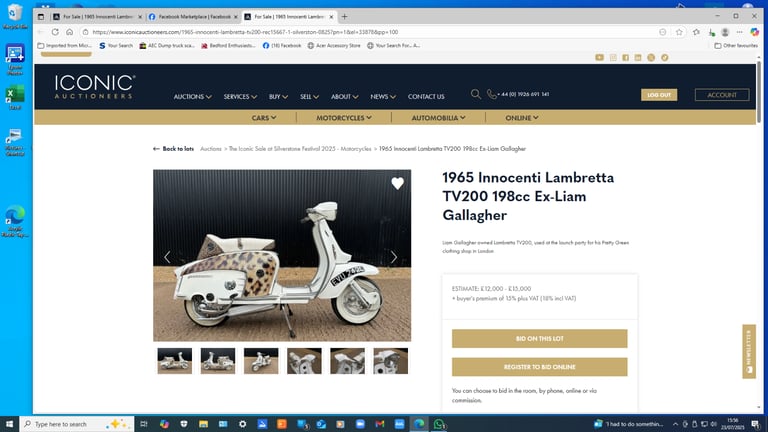Select the third scooter thumbnail
The image size is (768, 432).
click(x=261, y=361)
